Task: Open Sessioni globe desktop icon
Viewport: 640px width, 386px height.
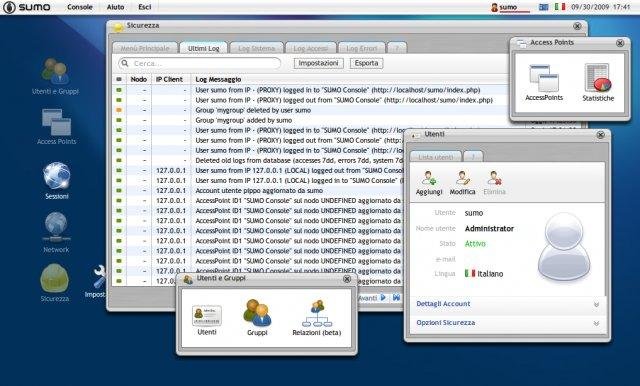Action: [x=57, y=180]
